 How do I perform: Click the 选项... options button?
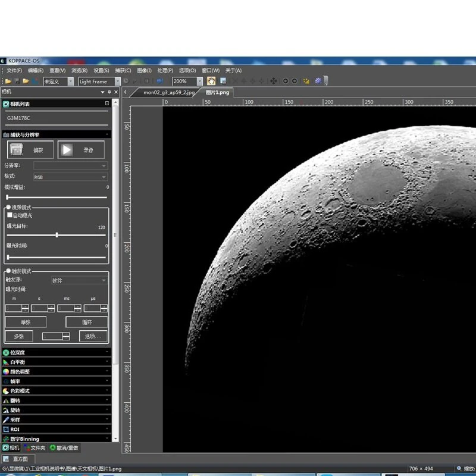[x=93, y=336]
